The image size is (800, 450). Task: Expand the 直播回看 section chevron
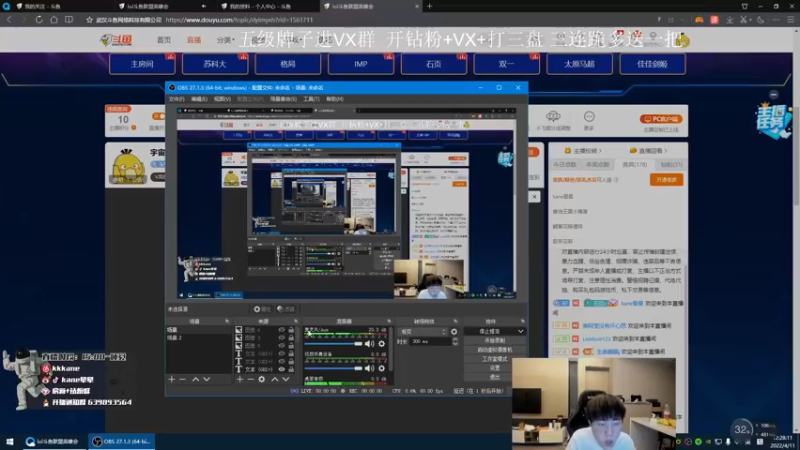click(666, 151)
